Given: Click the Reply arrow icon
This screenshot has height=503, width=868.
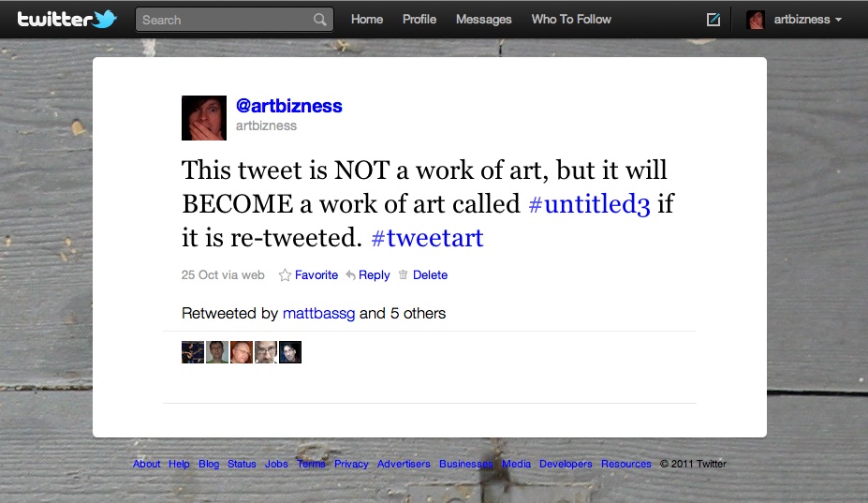Looking at the screenshot, I should [350, 274].
